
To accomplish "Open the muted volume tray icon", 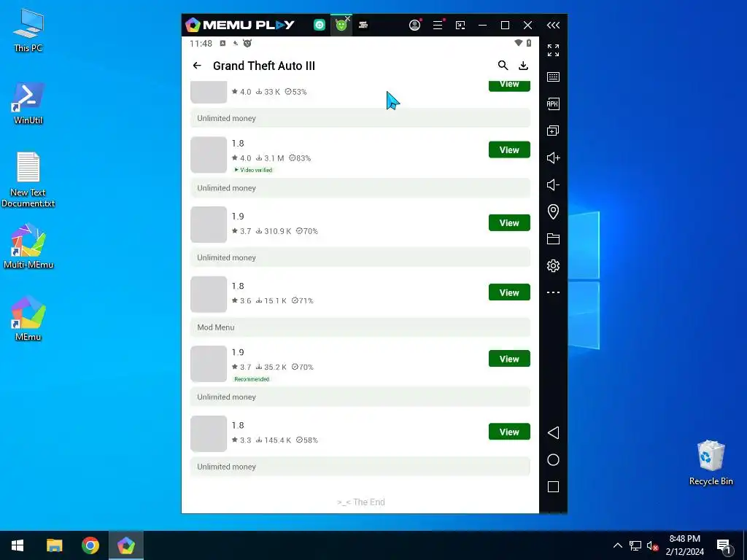I will click(652, 545).
